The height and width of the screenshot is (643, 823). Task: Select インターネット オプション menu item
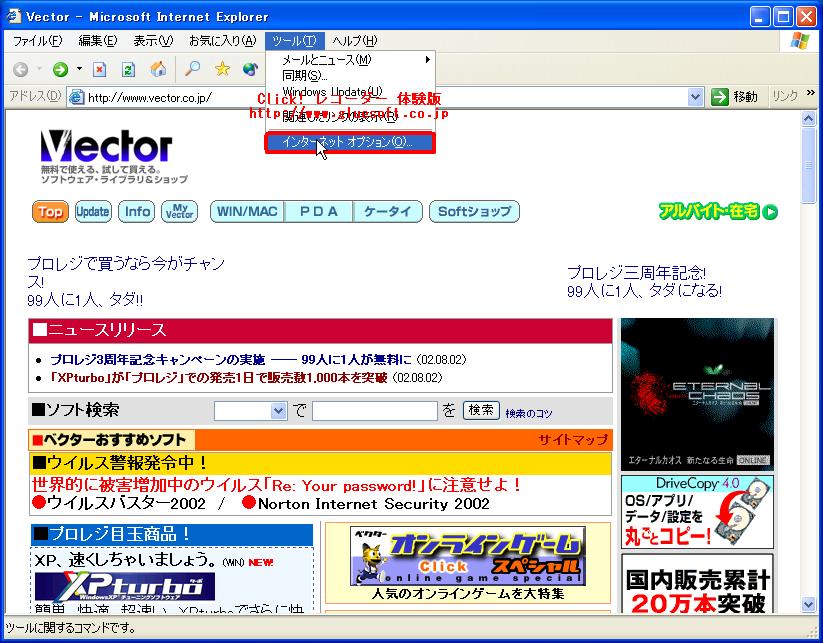click(x=351, y=142)
